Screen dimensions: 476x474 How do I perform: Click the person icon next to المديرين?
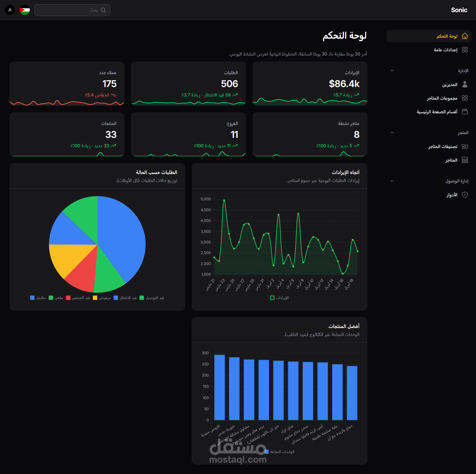tap(465, 85)
